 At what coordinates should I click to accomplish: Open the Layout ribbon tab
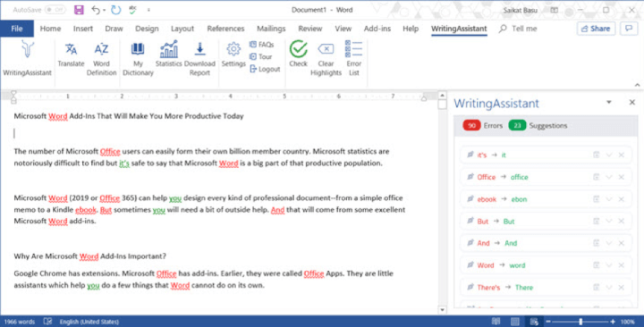[x=182, y=29]
